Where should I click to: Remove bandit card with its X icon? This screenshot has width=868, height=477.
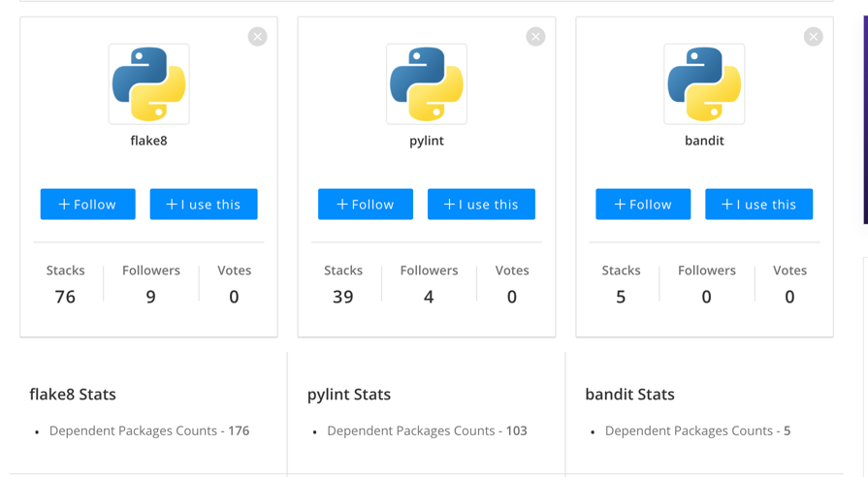tap(813, 37)
